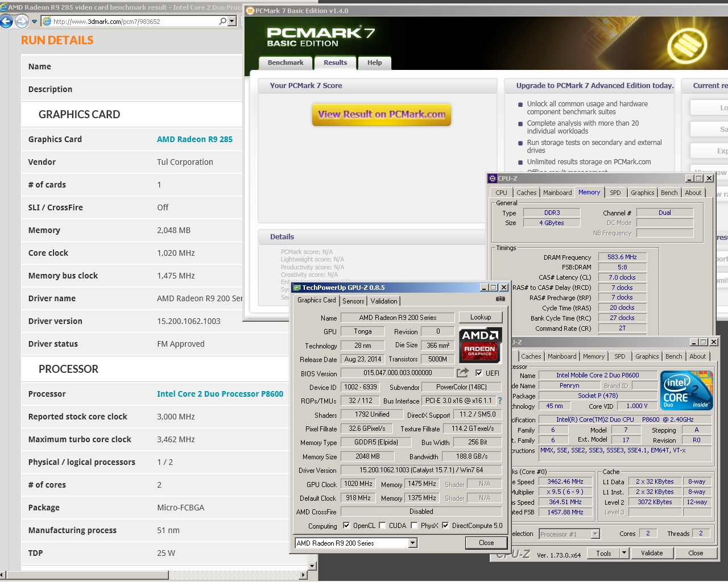This screenshot has width=728, height=582.
Task: Click the GPU-Z screenshot camera icon
Action: click(x=500, y=299)
